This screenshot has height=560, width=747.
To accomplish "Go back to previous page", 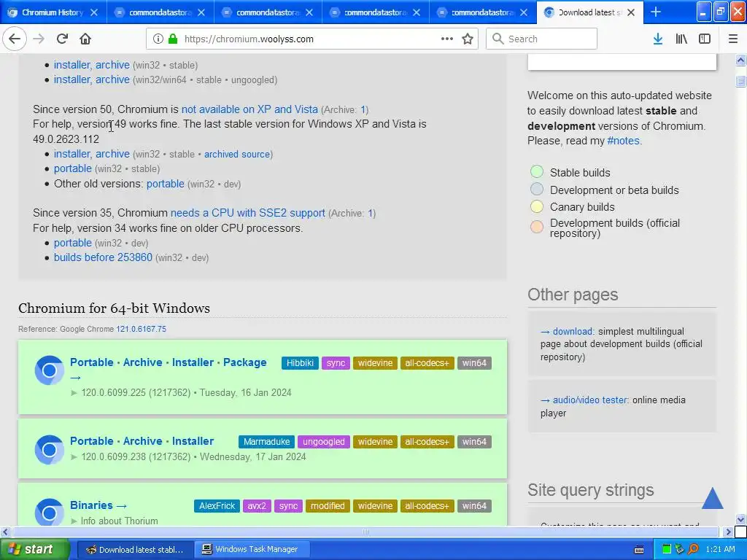I will [15, 39].
